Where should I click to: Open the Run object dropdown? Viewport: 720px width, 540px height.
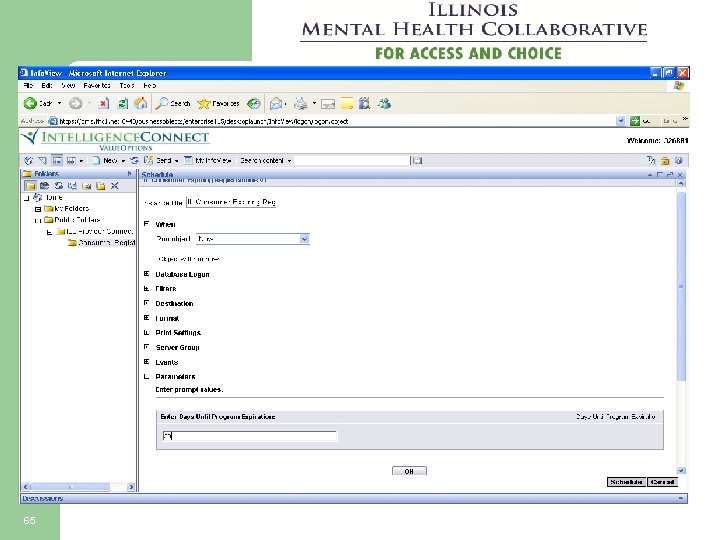pos(304,239)
